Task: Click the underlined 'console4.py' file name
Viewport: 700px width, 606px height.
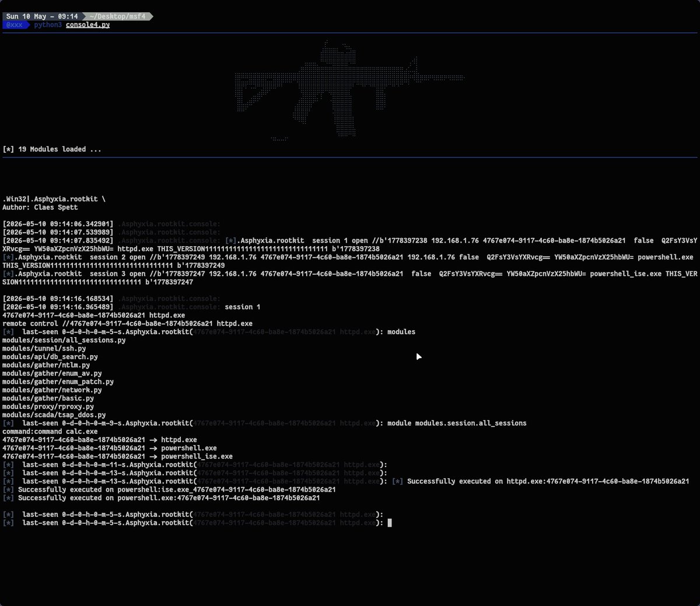Action: 87,25
